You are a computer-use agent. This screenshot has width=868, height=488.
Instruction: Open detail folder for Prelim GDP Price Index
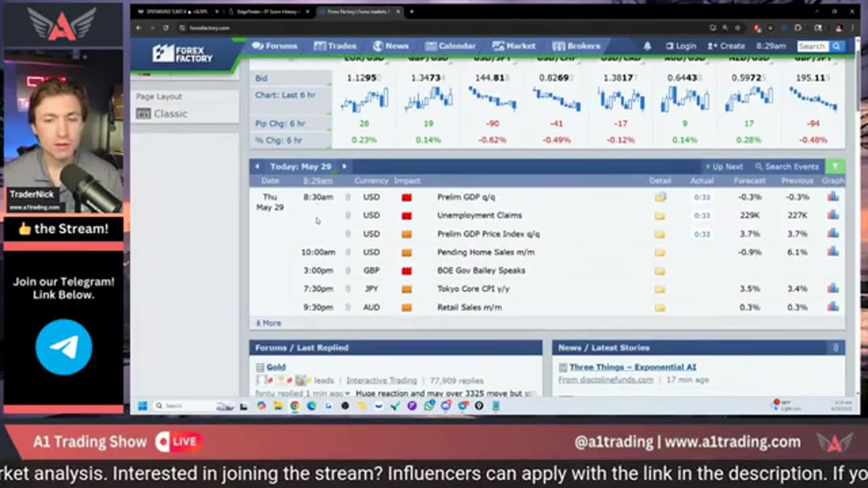(x=660, y=234)
